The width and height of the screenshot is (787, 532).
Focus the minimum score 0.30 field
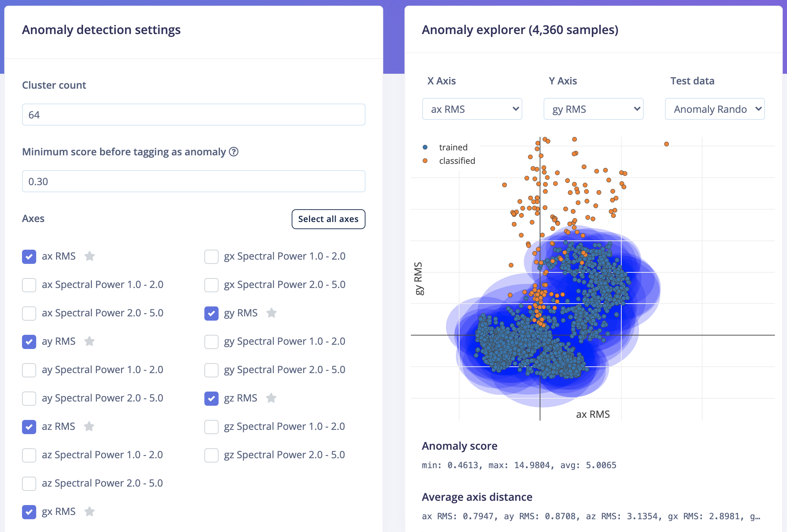click(193, 181)
